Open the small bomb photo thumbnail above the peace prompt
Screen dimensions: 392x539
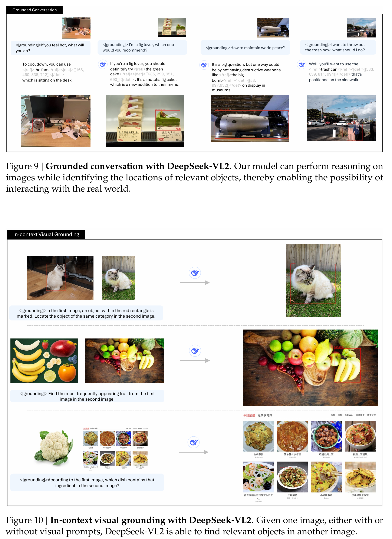[x=273, y=28]
